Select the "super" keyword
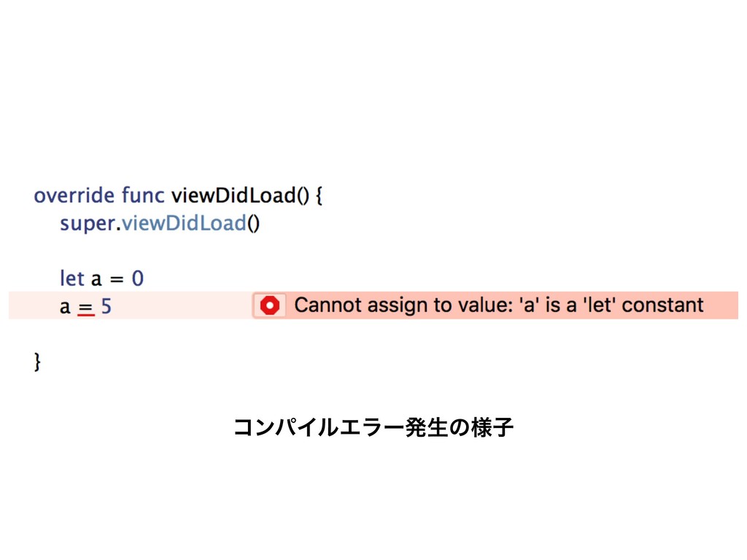 [88, 224]
